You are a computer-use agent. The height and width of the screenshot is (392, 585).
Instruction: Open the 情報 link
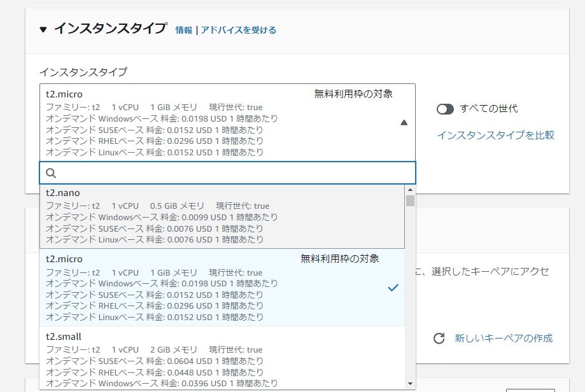click(184, 30)
